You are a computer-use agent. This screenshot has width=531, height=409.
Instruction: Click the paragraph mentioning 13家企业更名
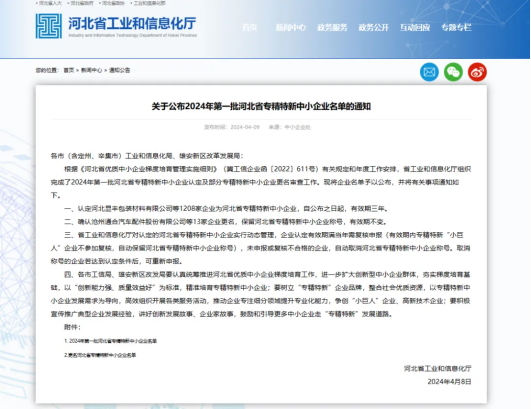(226, 222)
